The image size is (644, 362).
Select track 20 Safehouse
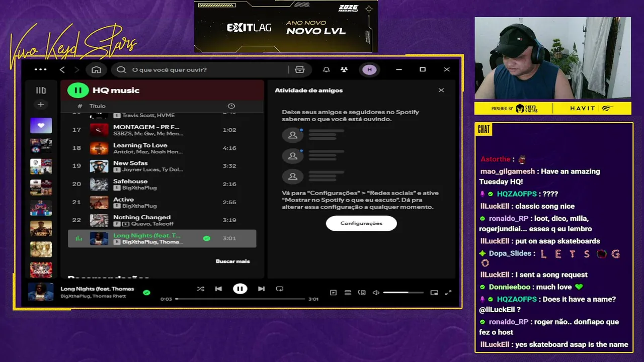point(162,184)
